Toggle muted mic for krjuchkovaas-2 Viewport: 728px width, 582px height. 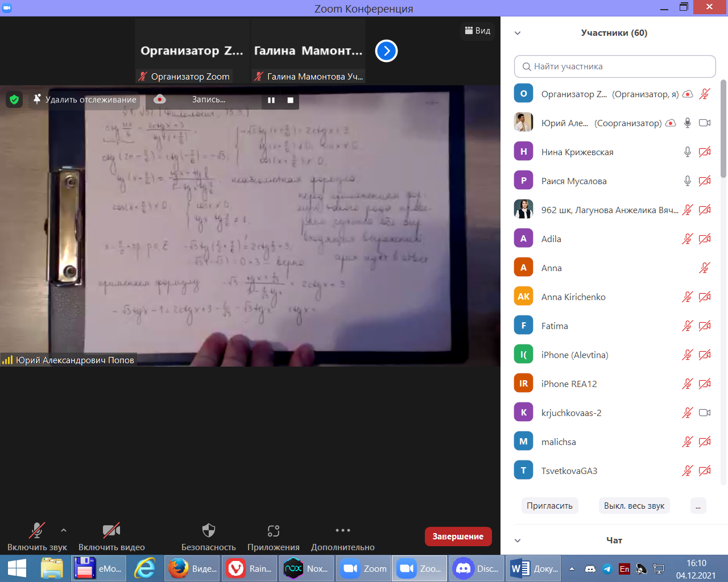[x=688, y=413]
